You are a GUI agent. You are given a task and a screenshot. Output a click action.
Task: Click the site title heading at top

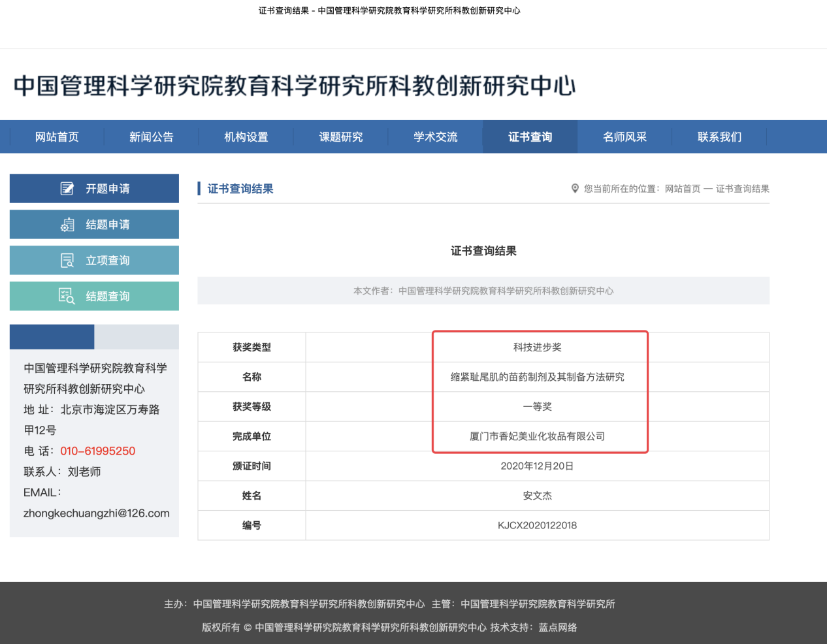coord(295,86)
